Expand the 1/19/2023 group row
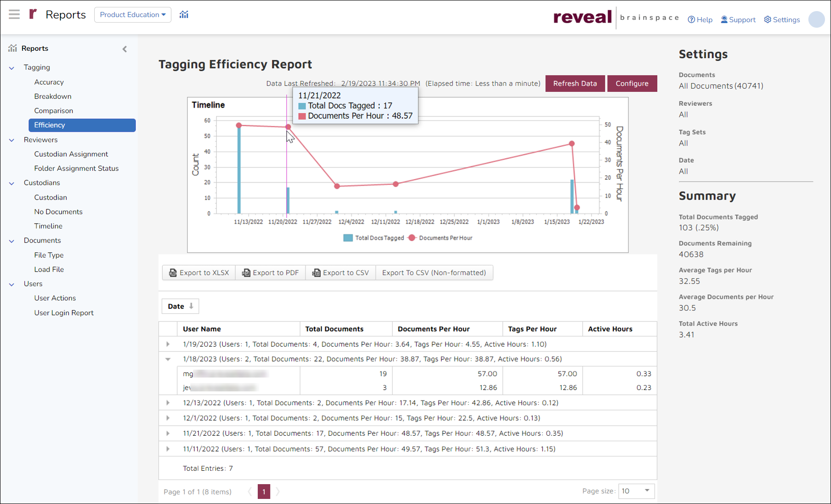 168,344
